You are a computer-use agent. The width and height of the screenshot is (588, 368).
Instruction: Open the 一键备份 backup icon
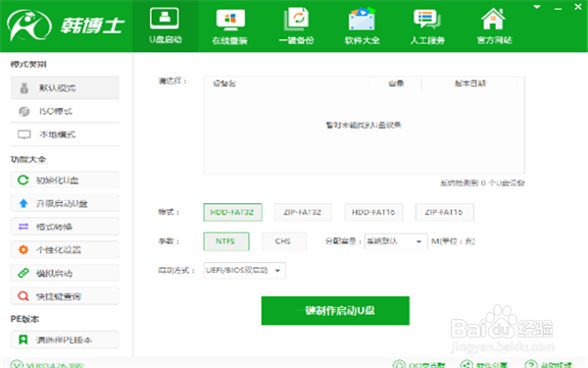click(x=296, y=19)
